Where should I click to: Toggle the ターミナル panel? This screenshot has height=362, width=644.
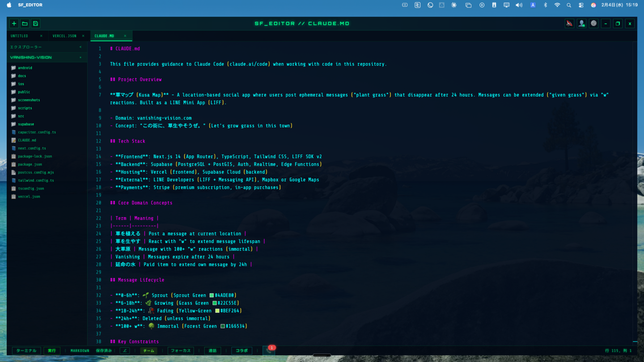(26, 351)
